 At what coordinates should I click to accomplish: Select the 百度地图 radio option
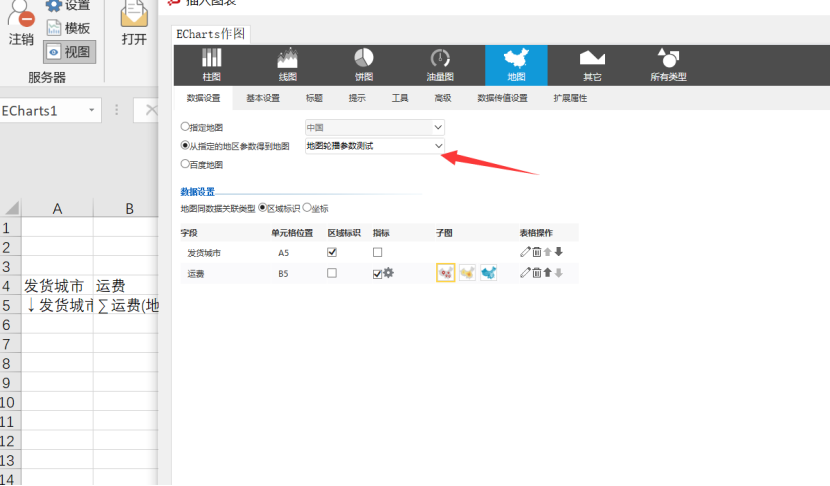[185, 164]
